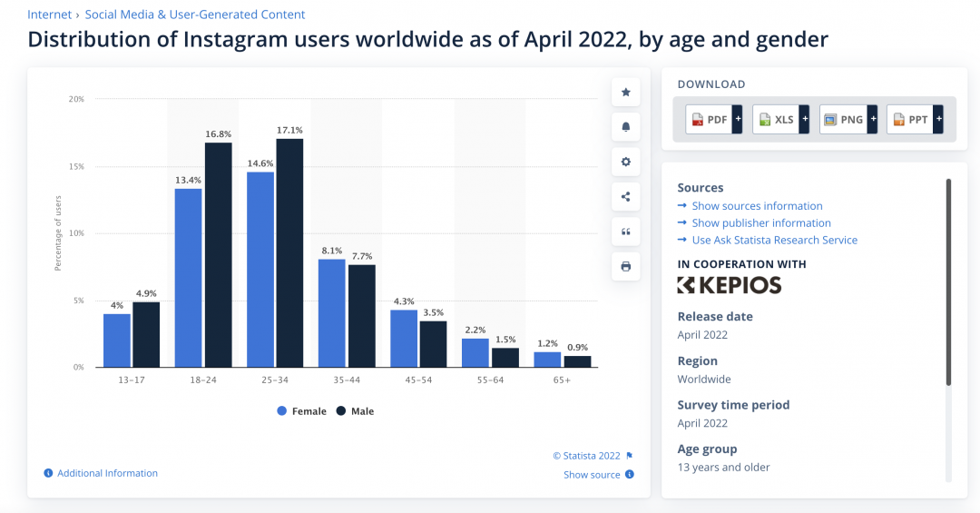
Task: Click the 18-24 female bar (13.4%)
Action: [188, 278]
